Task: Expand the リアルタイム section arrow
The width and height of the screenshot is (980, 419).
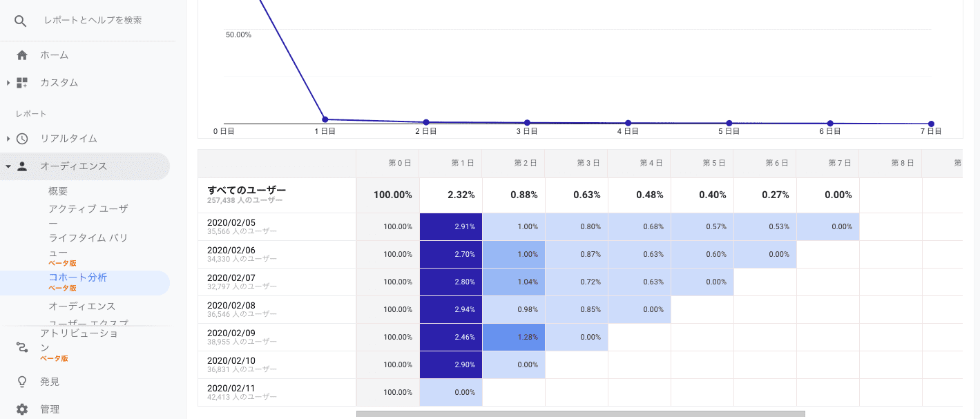Action: [x=8, y=139]
